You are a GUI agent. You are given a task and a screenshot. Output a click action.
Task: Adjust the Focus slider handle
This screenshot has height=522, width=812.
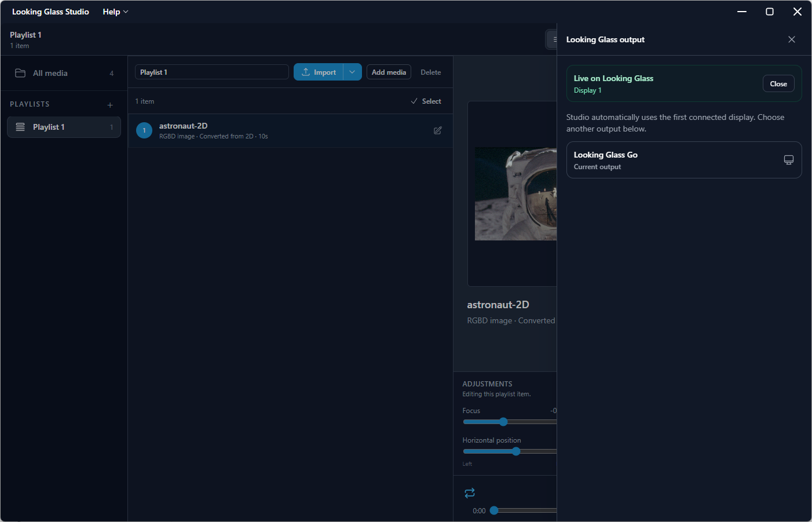tap(503, 422)
